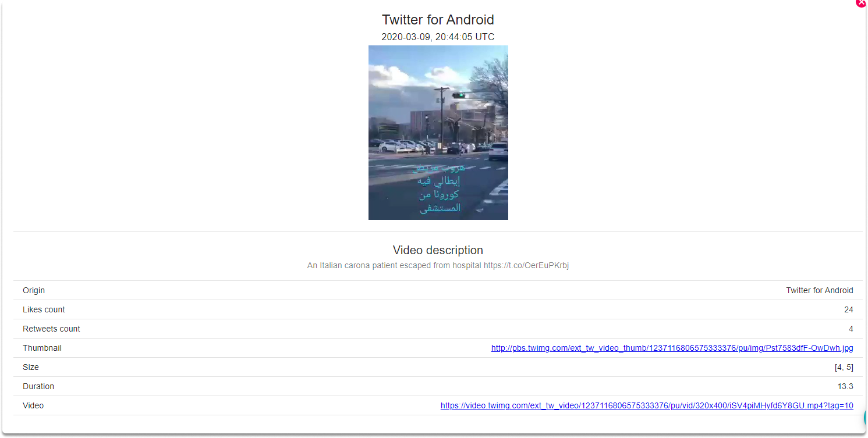Click the Thumbnail row label
Screen dimensions: 868x438
[x=42, y=348]
